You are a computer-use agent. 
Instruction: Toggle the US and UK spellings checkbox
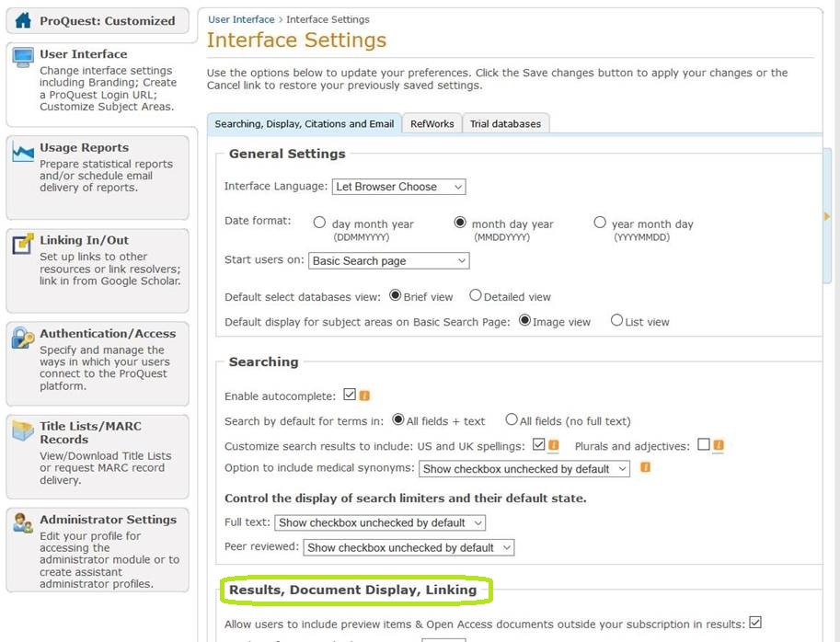point(539,444)
